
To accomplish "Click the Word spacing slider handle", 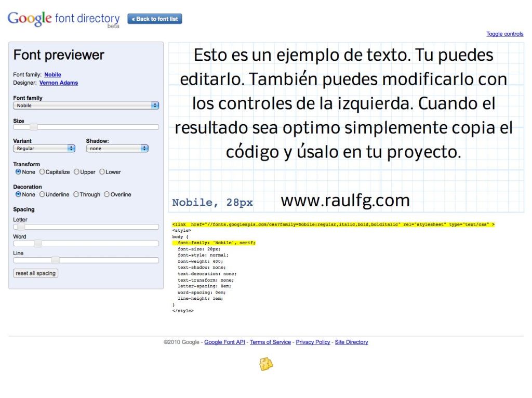I will [38, 243].
